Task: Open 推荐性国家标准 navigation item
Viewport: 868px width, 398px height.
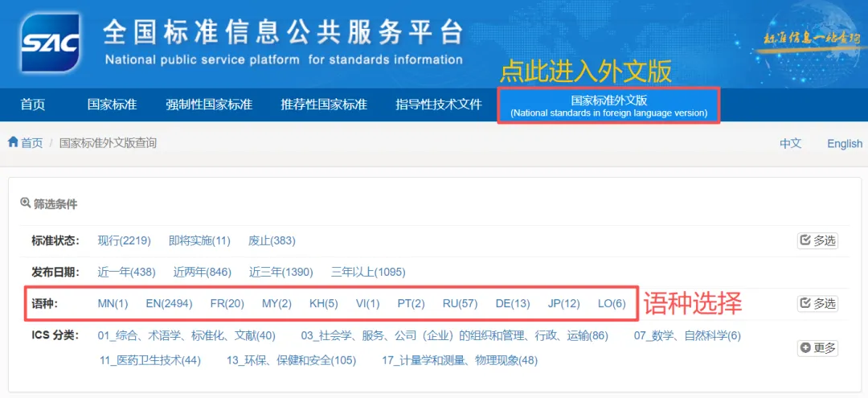Action: pos(324,105)
